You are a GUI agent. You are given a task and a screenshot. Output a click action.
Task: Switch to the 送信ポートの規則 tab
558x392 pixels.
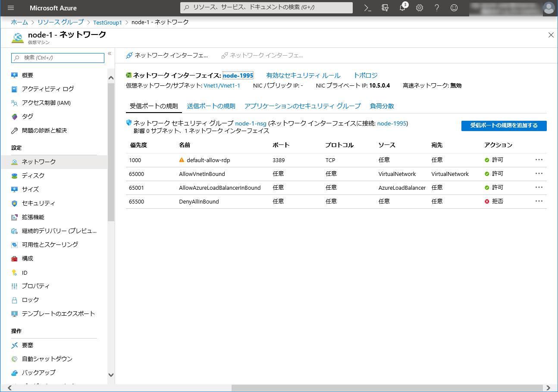coord(211,106)
